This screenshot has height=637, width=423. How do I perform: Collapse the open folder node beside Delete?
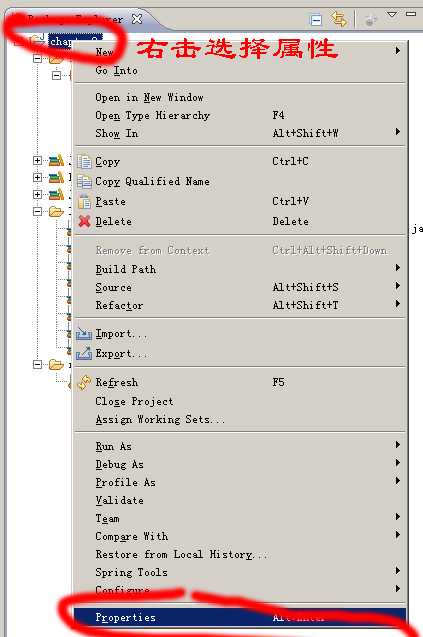tap(37, 211)
